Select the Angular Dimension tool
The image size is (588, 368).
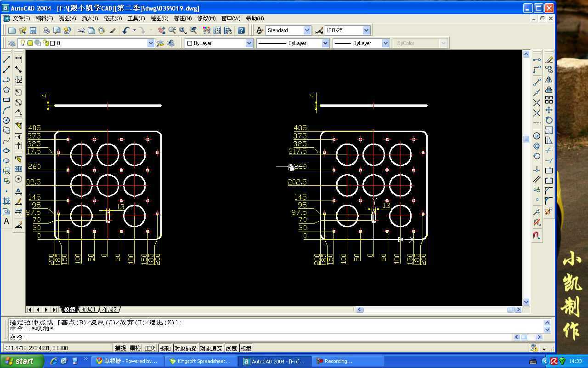(x=18, y=113)
